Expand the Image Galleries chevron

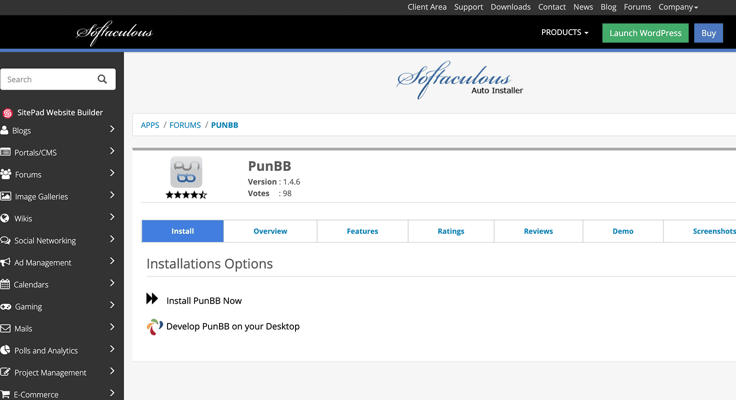pos(112,195)
